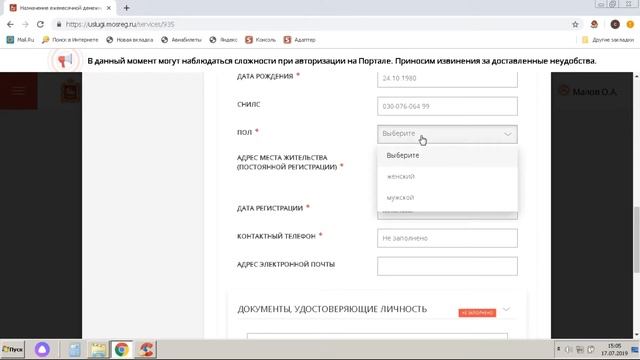Screen dimensions: 640x360
Task: Click the browser back arrow
Action: click(x=10, y=24)
